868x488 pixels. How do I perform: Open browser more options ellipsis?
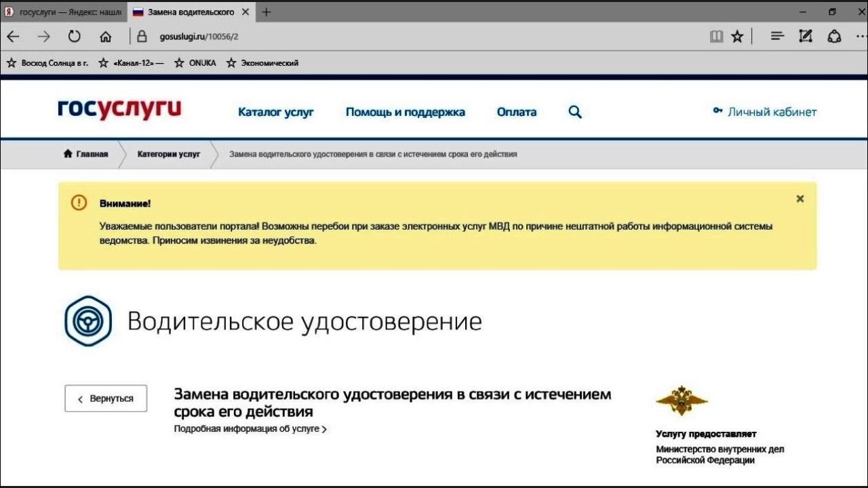861,37
